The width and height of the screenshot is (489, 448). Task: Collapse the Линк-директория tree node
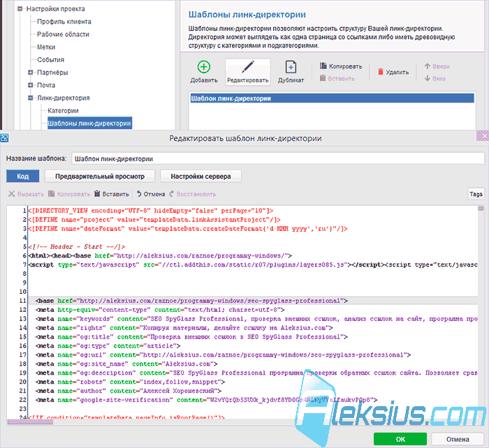click(31, 98)
